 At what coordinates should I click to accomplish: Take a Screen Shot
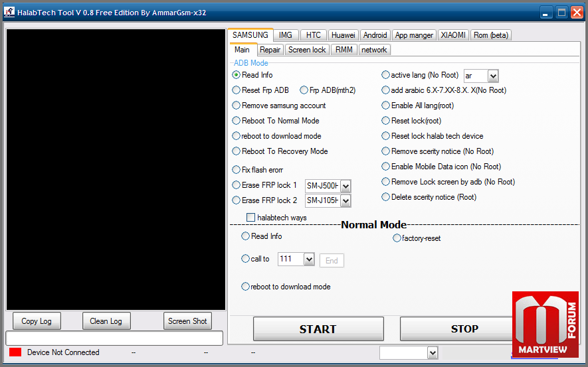[187, 321]
